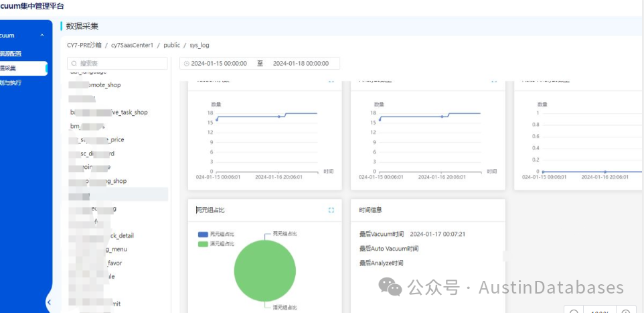Click the clock icon in the date range picker
Screen dimensions: 644x313
click(187, 64)
